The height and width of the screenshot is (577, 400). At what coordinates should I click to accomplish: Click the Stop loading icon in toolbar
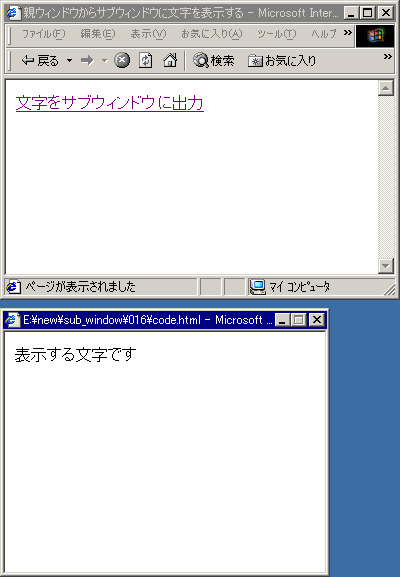pyautogui.click(x=122, y=60)
